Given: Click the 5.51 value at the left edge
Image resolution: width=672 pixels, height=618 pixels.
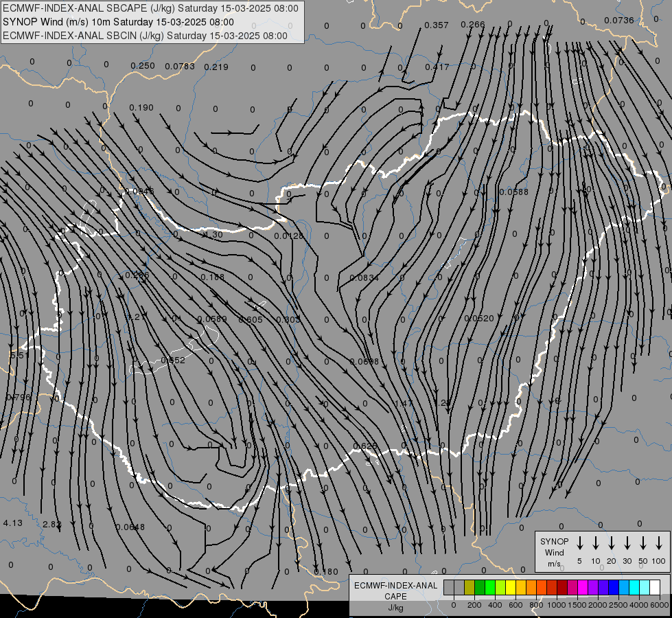Looking at the screenshot, I should 20,356.
